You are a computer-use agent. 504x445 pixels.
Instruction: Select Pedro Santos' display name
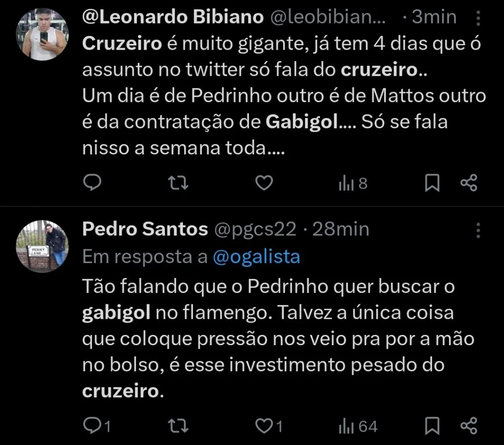[145, 228]
